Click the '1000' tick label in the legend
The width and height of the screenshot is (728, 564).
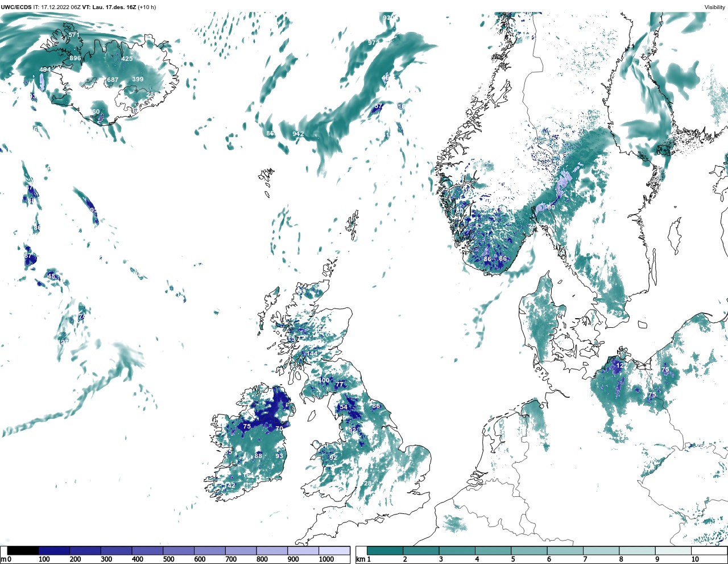[326, 559]
